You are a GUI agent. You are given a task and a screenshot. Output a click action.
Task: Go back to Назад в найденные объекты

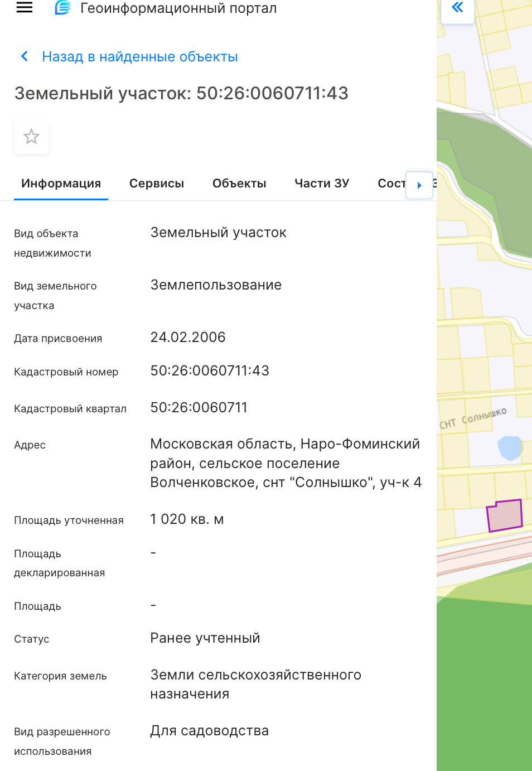point(140,57)
